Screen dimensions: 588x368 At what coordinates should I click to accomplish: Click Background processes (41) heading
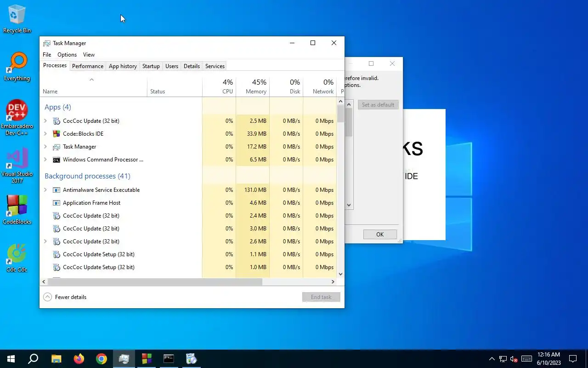[87, 176]
